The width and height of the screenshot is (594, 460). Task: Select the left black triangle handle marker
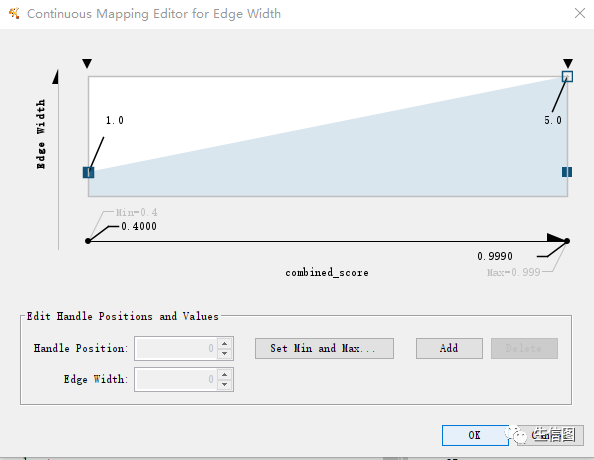click(x=87, y=63)
